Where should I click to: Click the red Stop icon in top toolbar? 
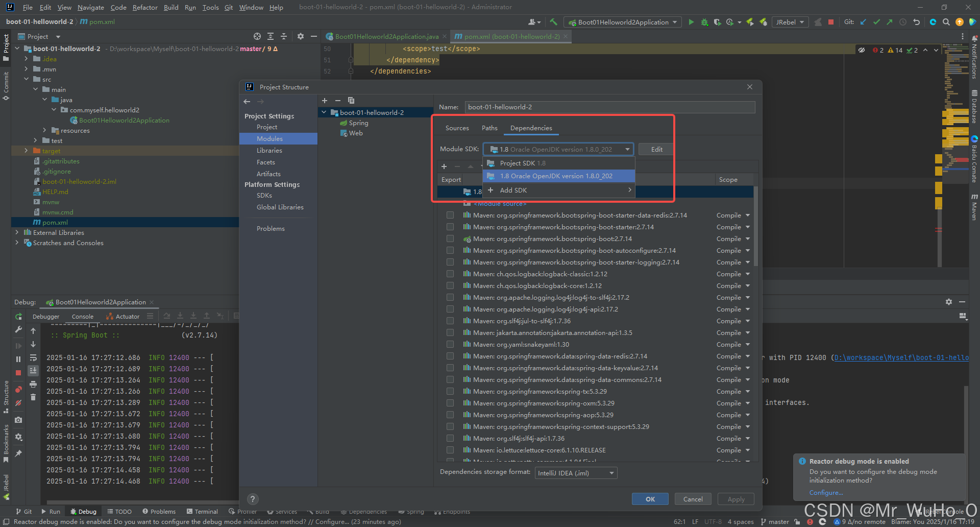tap(831, 22)
